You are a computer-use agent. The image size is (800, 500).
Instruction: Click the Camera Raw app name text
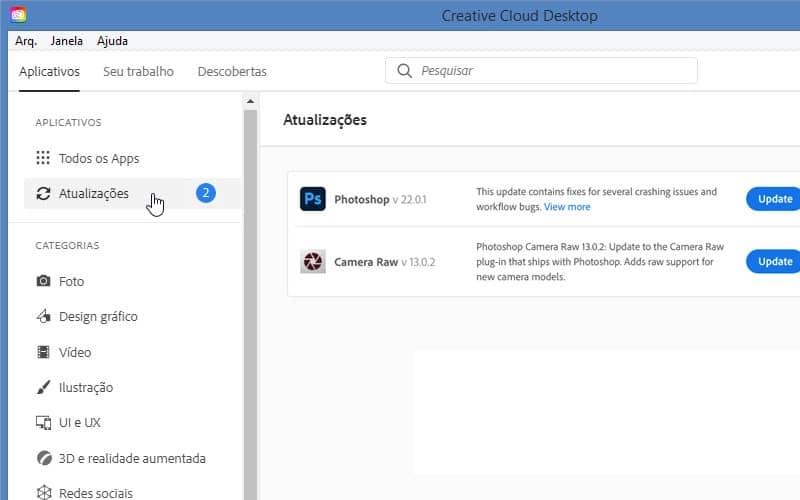click(366, 262)
